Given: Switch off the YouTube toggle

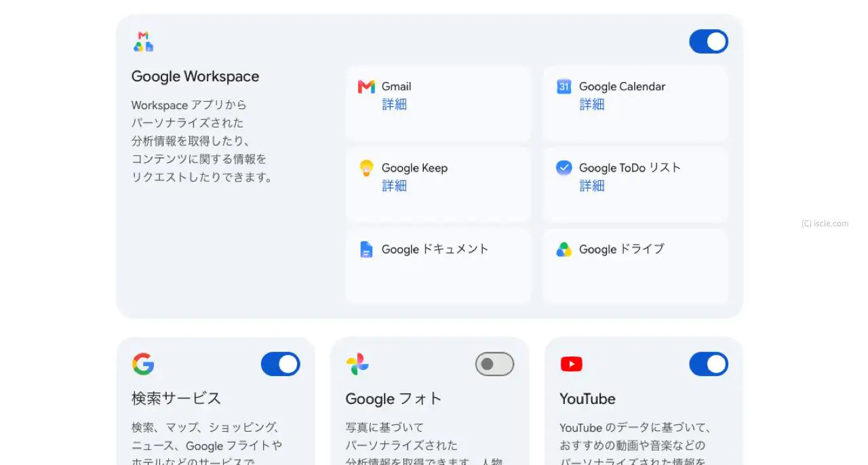Looking at the screenshot, I should pos(709,364).
